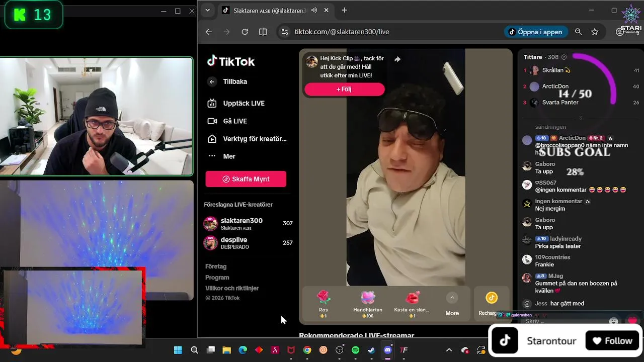The width and height of the screenshot is (644, 362).
Task: Open File Explorer from the taskbar
Action: tap(226, 350)
